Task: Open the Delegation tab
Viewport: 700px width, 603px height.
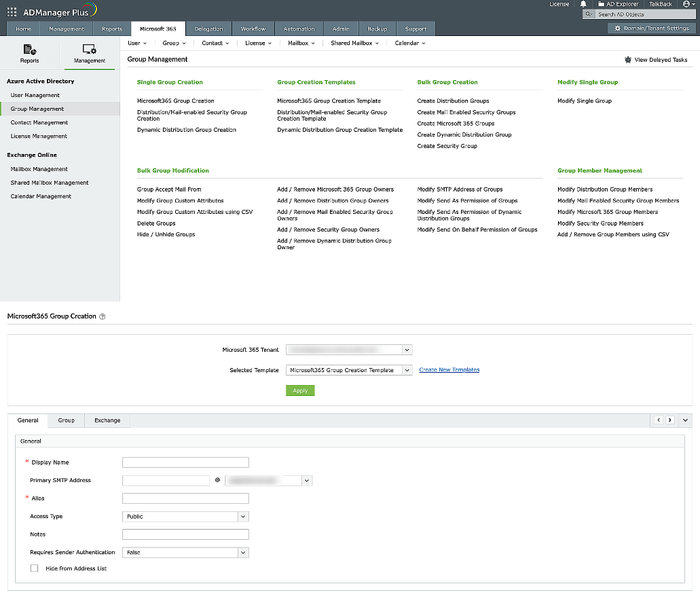Action: 208,29
